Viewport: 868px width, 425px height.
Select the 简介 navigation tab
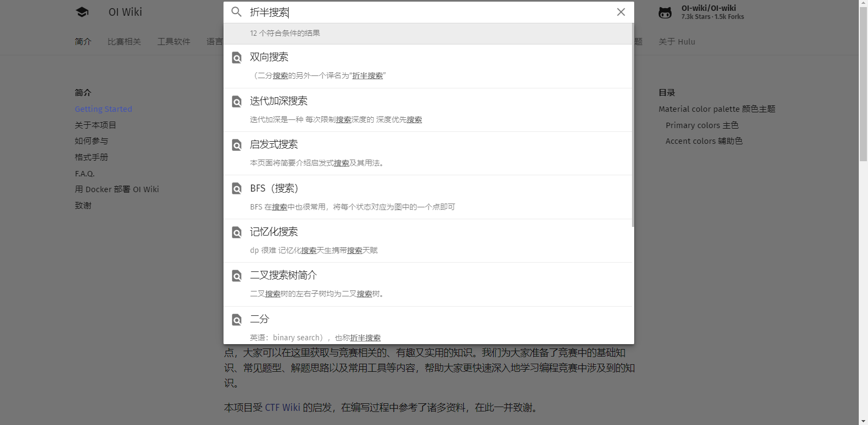(x=83, y=41)
